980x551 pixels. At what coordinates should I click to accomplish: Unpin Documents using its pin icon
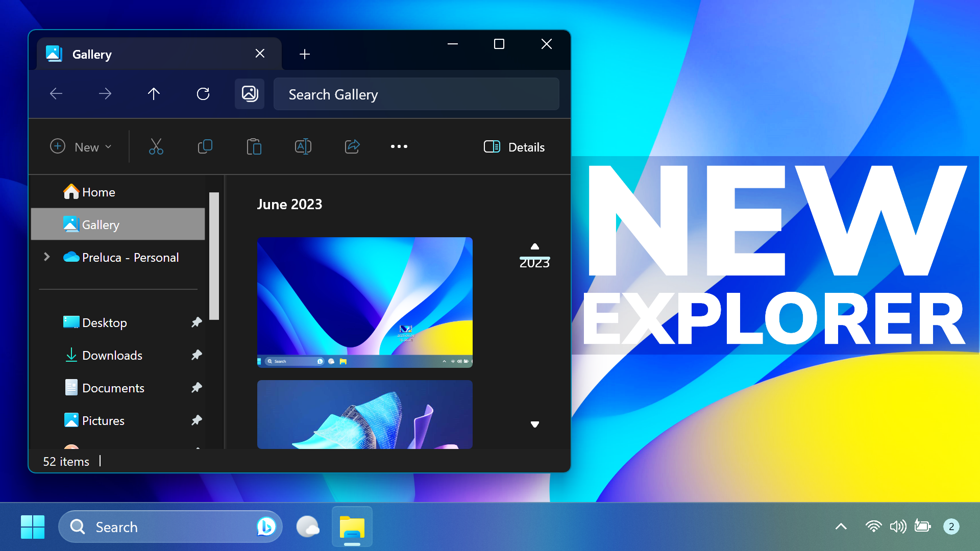click(x=197, y=388)
